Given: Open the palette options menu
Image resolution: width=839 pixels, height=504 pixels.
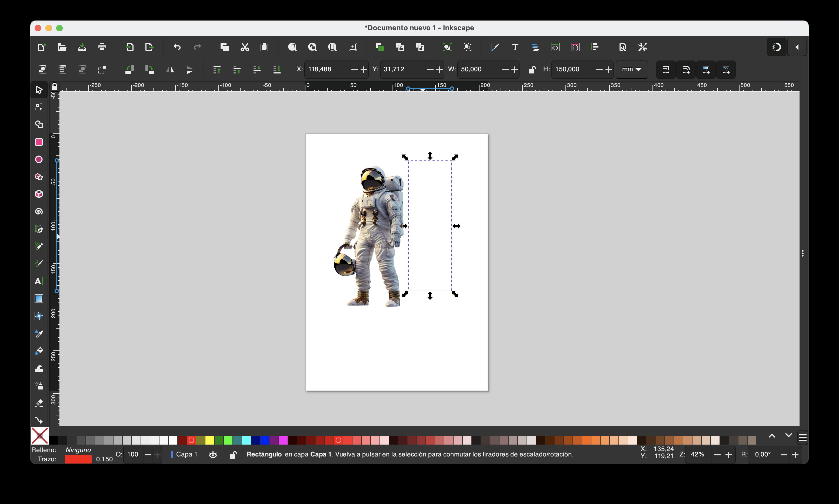Looking at the screenshot, I should click(x=802, y=438).
